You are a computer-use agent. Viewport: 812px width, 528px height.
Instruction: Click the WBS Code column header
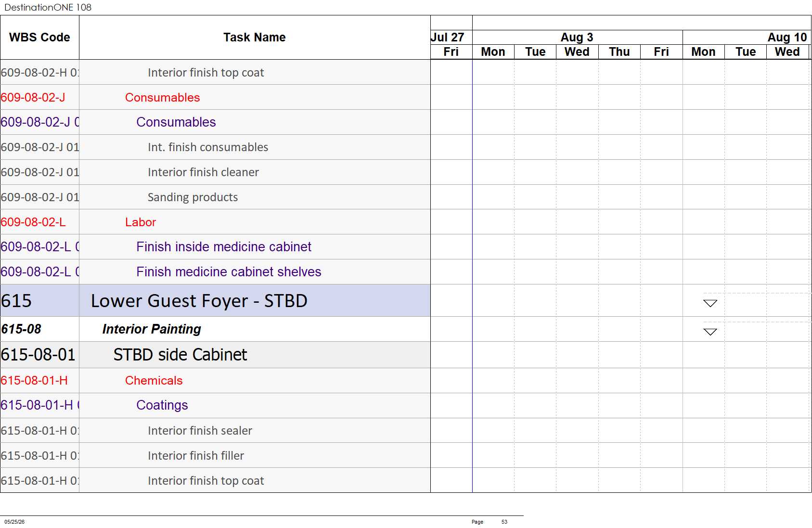[39, 37]
